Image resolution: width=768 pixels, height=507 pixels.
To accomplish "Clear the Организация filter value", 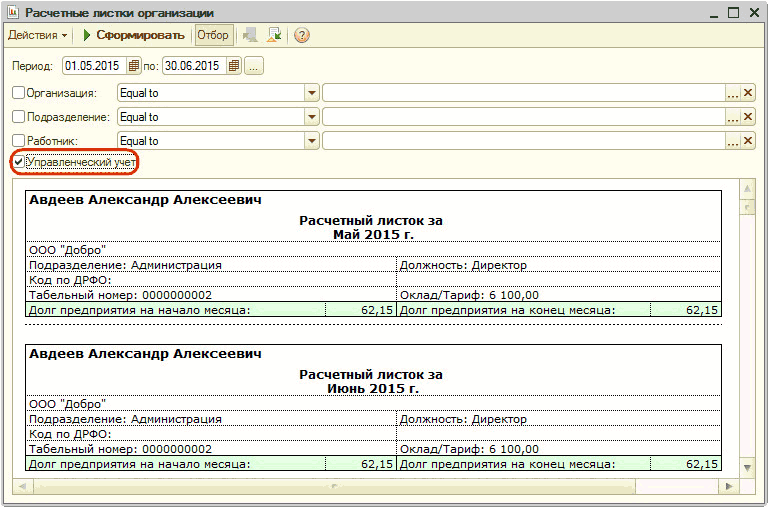I will pyautogui.click(x=748, y=93).
